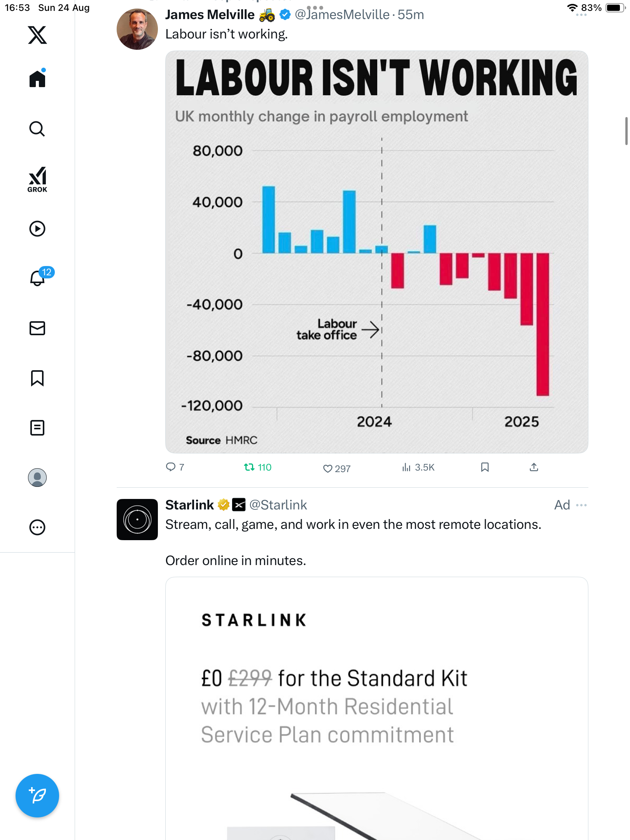Image resolution: width=630 pixels, height=840 pixels.
Task: Open Lists icon in the sidebar
Action: (37, 428)
